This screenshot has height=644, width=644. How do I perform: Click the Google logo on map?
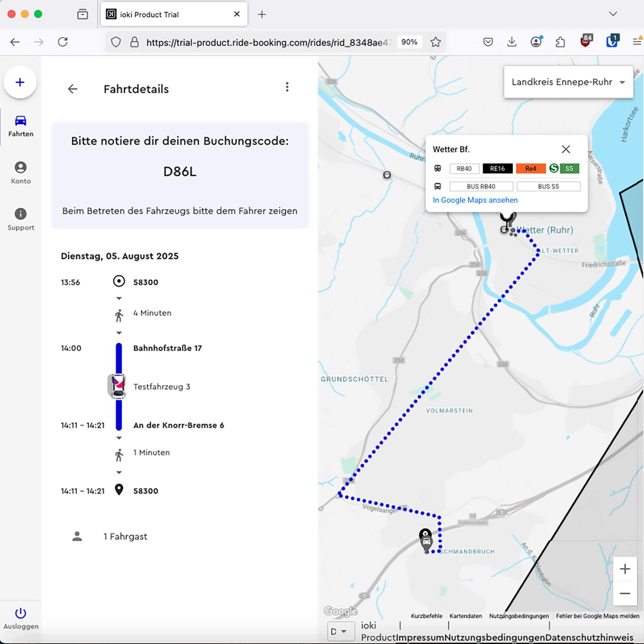tap(340, 611)
